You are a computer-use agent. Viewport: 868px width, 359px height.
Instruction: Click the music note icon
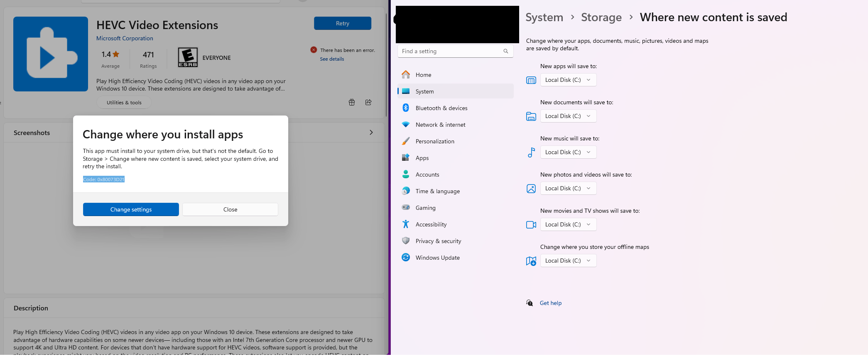(x=531, y=152)
